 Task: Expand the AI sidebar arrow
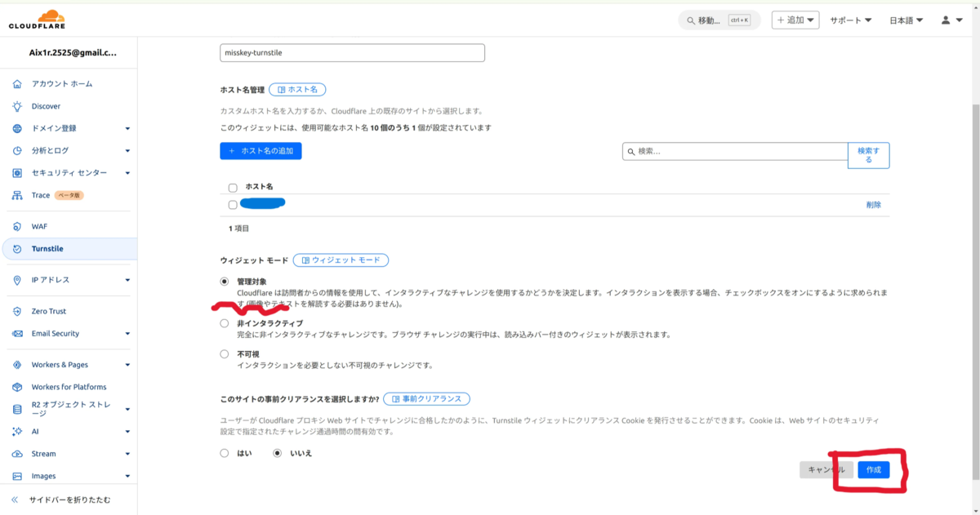pos(127,431)
